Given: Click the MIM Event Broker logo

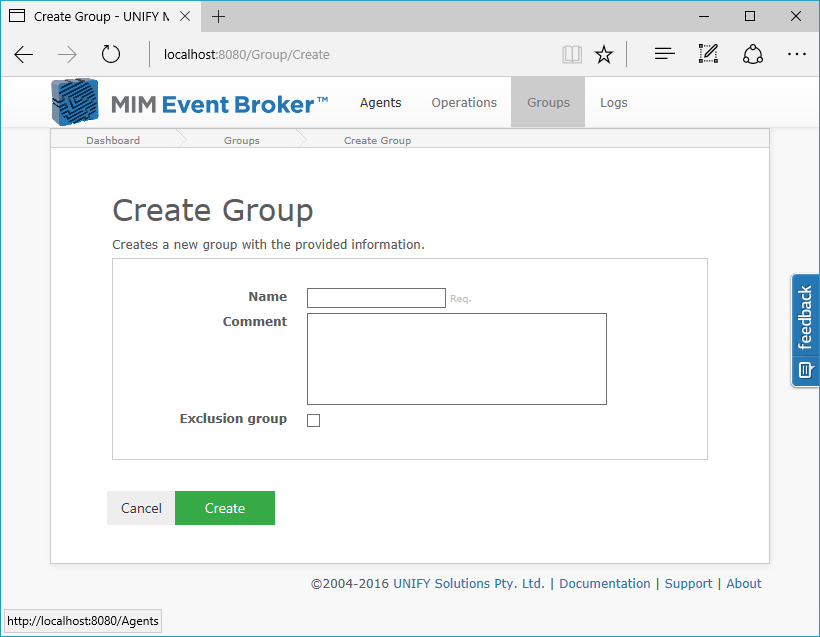Looking at the screenshot, I should point(189,103).
